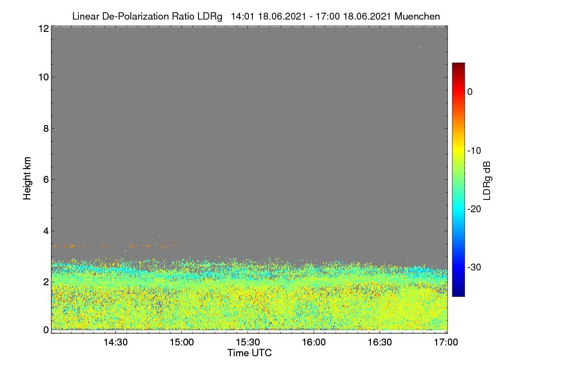Click the 4 km height tick label

[46, 231]
